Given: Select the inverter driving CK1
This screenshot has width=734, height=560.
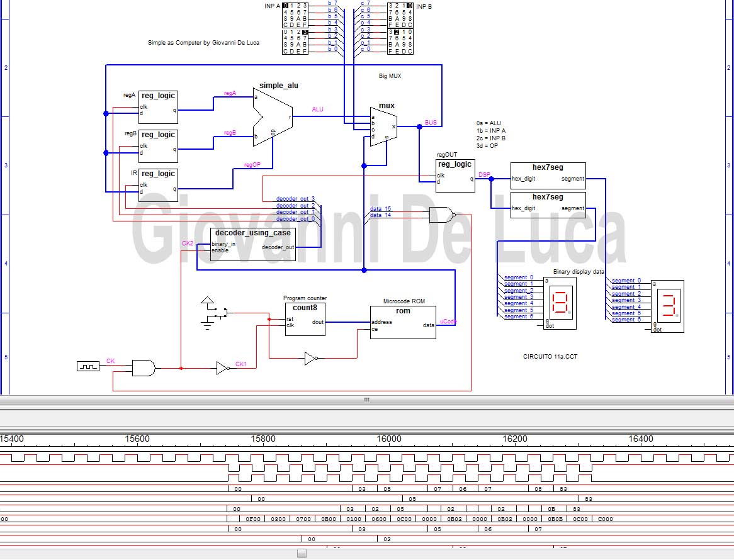Looking at the screenshot, I should (x=223, y=368).
